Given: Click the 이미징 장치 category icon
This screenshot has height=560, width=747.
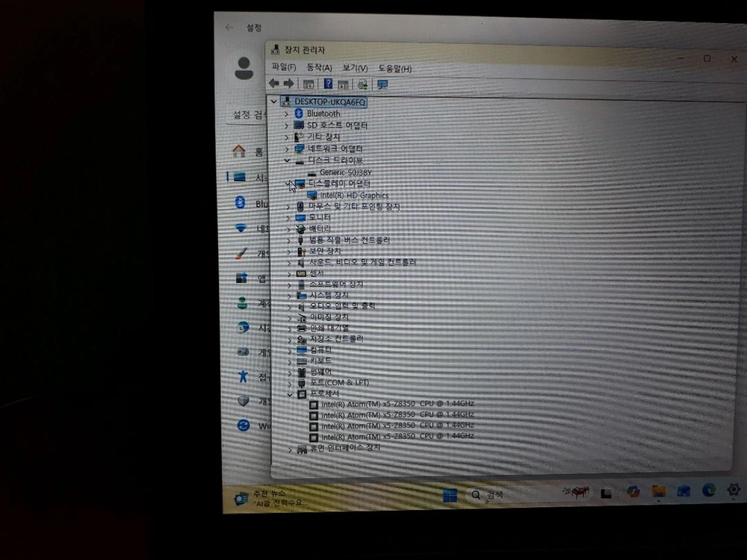Looking at the screenshot, I should [302, 317].
